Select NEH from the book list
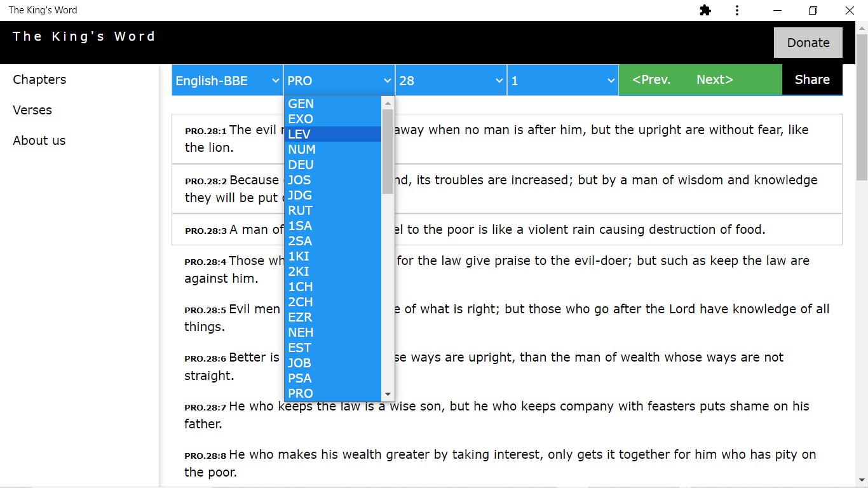Screen dimensions: 868x488 [333, 332]
